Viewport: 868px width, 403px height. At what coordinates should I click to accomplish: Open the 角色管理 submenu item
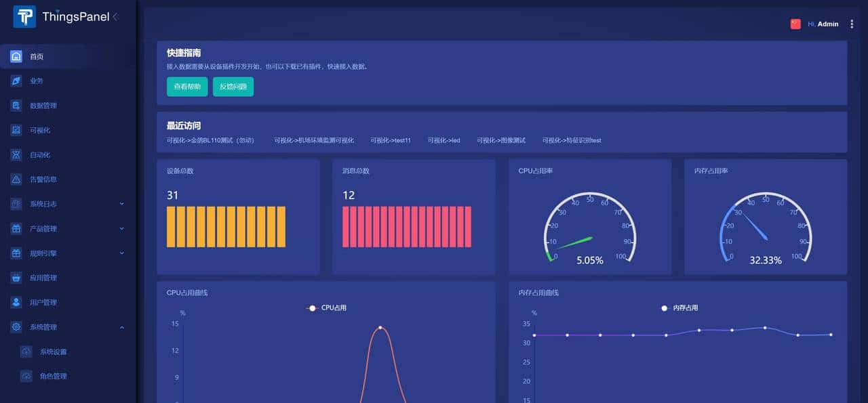tap(53, 376)
